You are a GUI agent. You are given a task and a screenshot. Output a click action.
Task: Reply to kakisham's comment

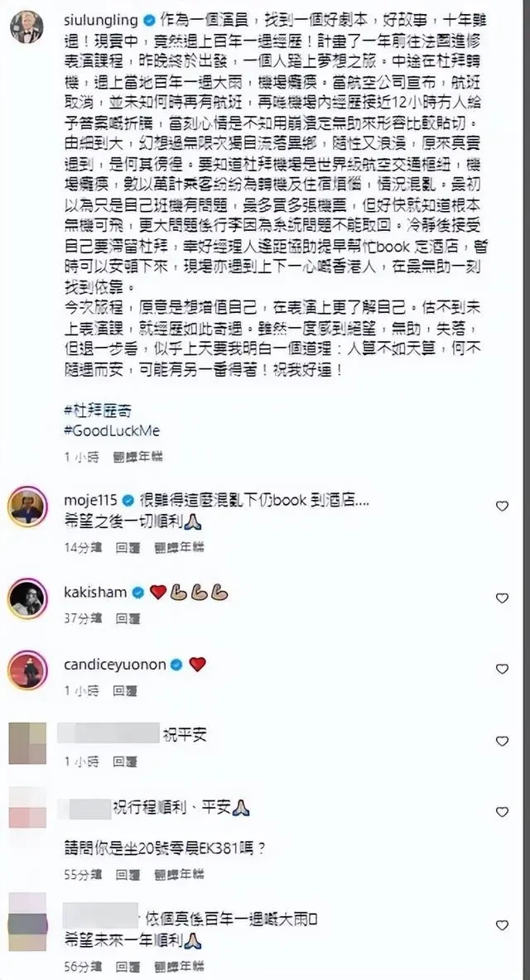pyautogui.click(x=128, y=619)
